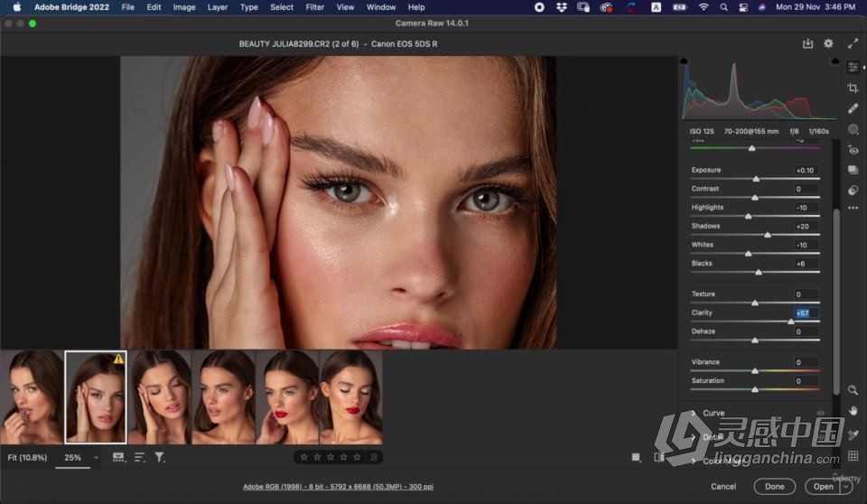Click the Done button
This screenshot has height=504, width=867.
[774, 486]
